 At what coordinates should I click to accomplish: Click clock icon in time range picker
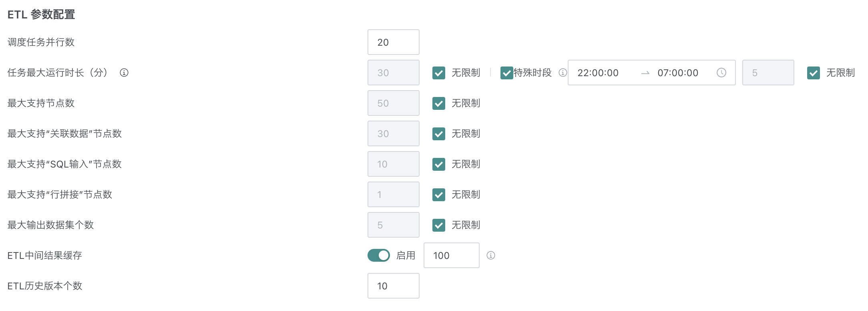721,73
